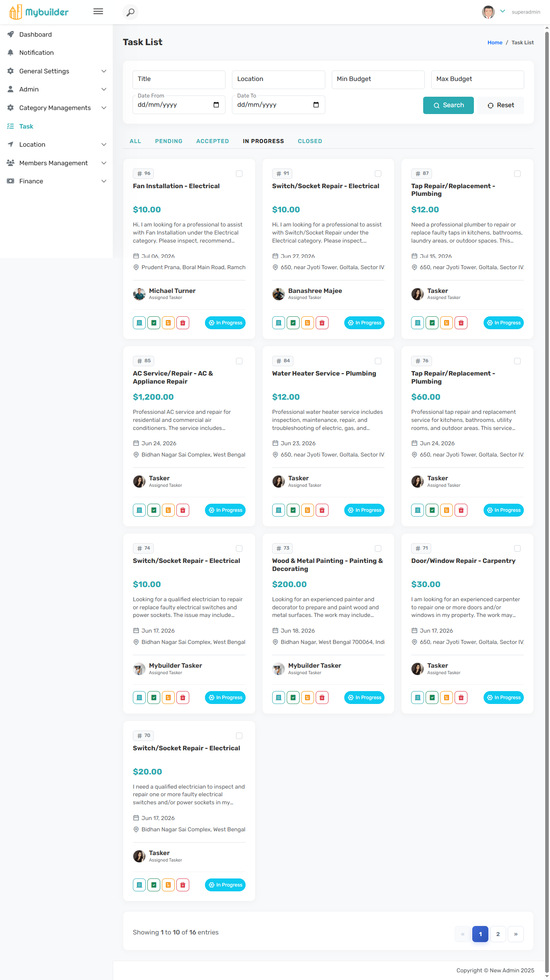This screenshot has width=550, height=980.
Task: Click the teal building icon on task #85
Action: click(139, 510)
